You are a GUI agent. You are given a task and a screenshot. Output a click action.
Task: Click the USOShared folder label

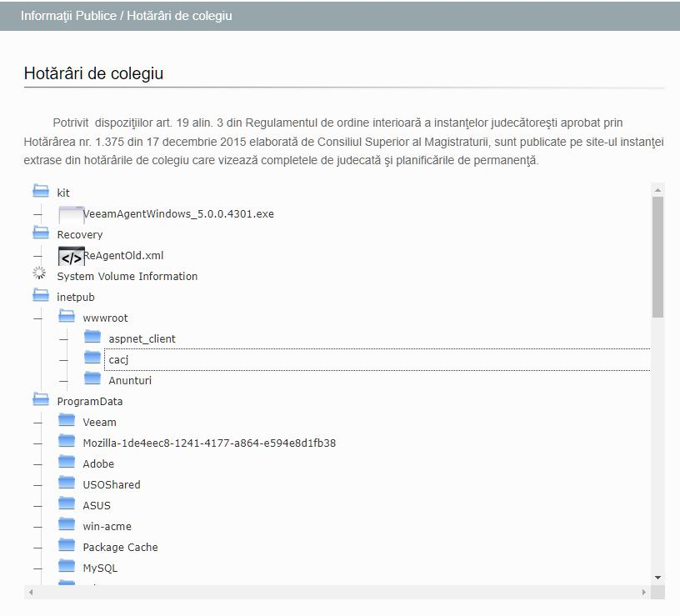(112, 485)
